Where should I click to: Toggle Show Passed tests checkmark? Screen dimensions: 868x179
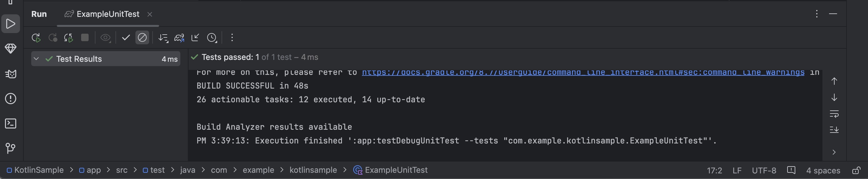point(126,37)
